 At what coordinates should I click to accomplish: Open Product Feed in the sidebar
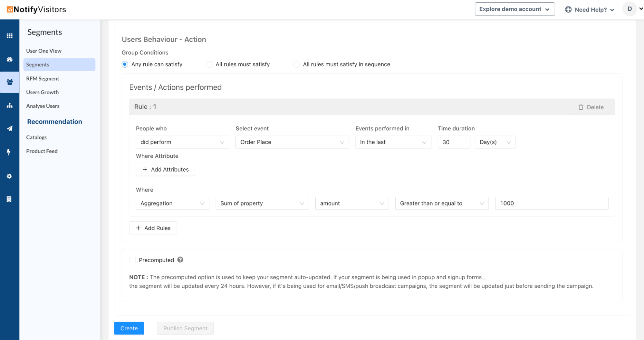(x=42, y=151)
